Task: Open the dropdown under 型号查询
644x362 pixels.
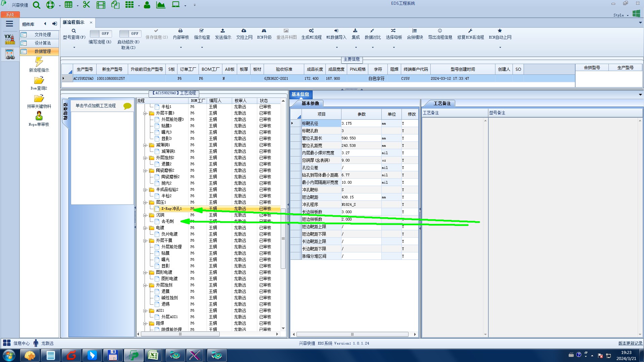Action: [x=74, y=48]
